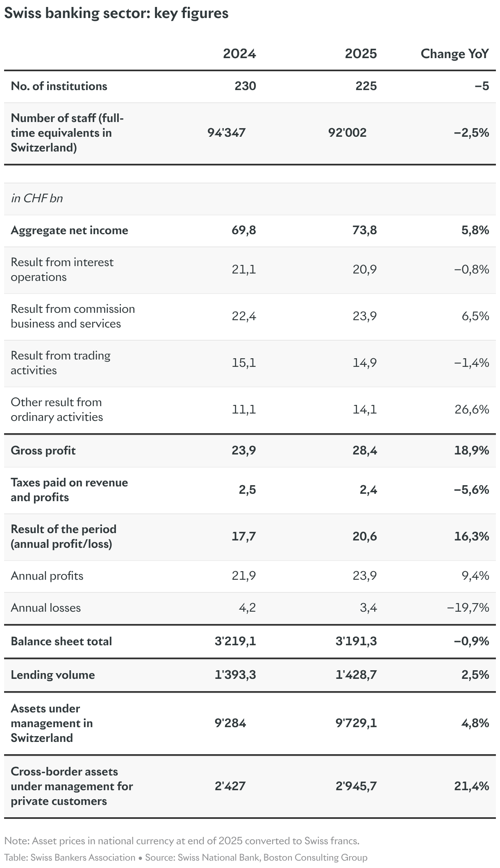The image size is (500, 868).
Task: Select the Aggregate net income row label
Action: (x=70, y=231)
